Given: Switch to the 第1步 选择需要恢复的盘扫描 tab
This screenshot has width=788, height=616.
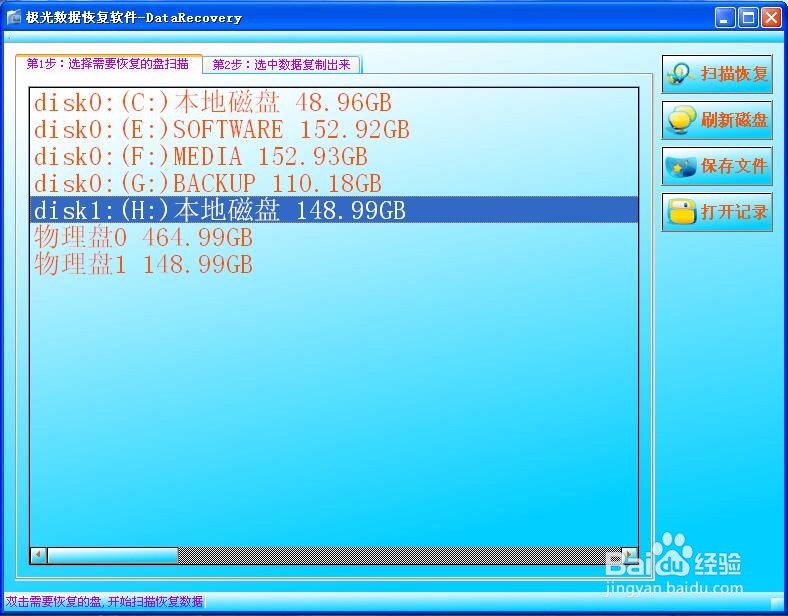Looking at the screenshot, I should pos(108,64).
